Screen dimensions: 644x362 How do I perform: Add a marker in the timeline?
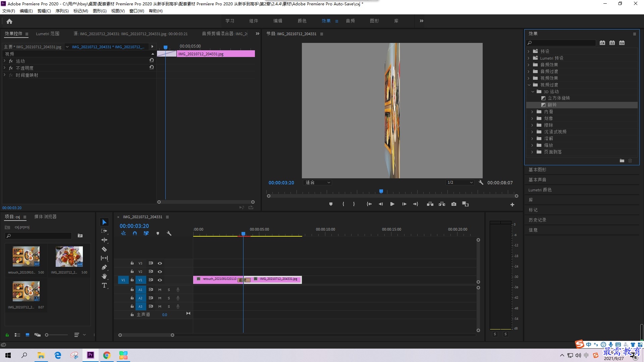coord(158,233)
